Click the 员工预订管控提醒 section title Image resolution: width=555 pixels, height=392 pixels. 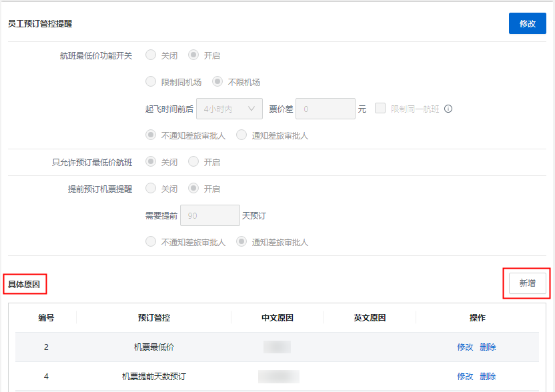(x=40, y=24)
